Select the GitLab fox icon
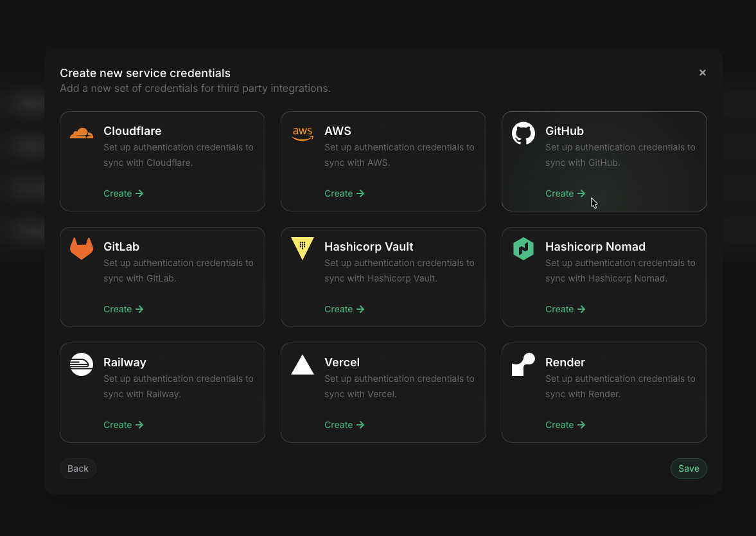 (x=81, y=248)
